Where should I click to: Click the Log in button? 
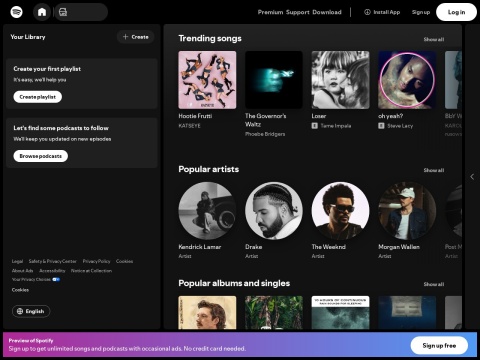[456, 12]
